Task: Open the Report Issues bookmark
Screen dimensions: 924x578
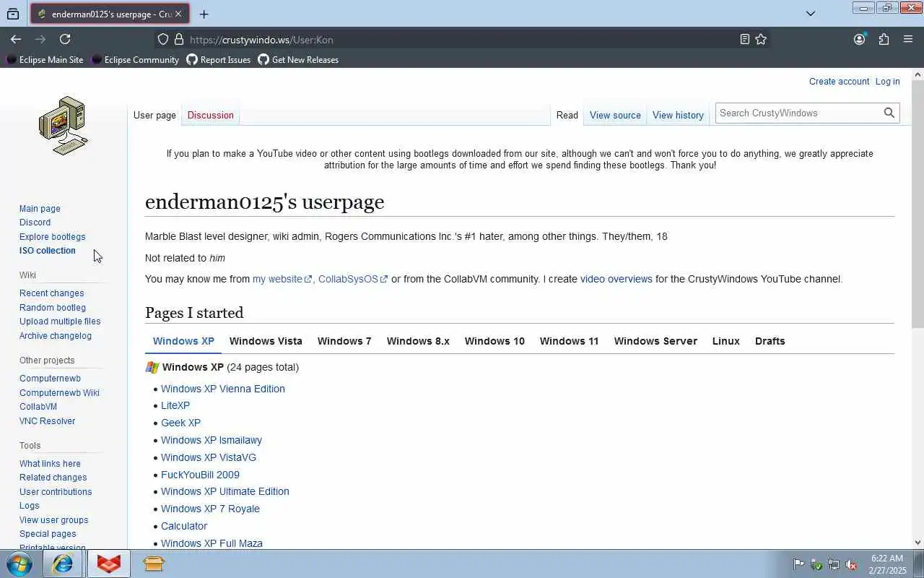Action: 219,60
